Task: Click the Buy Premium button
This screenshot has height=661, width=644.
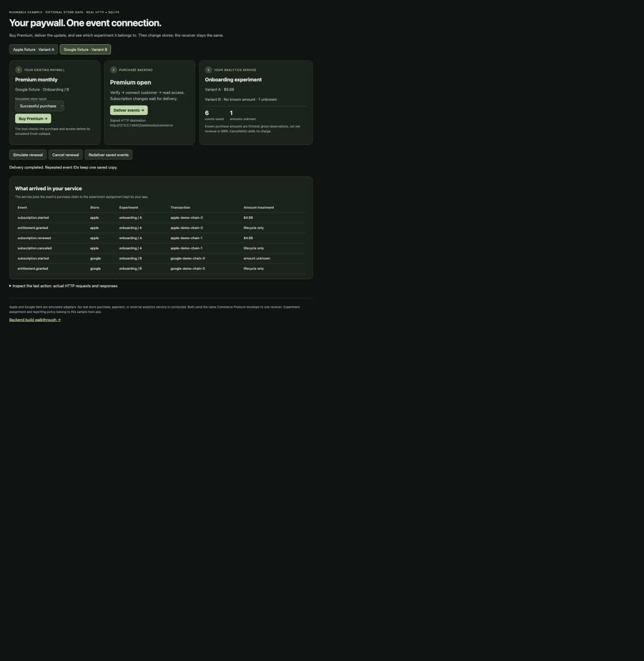Action: (x=33, y=119)
